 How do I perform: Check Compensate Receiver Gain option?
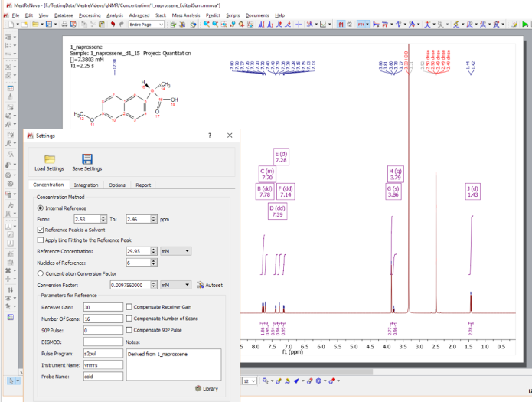pyautogui.click(x=129, y=307)
